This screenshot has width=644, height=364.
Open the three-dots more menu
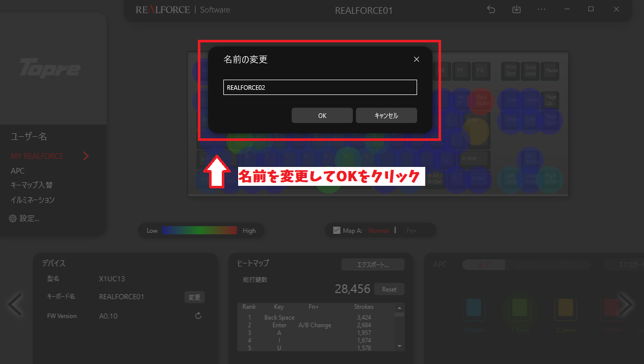pyautogui.click(x=542, y=9)
